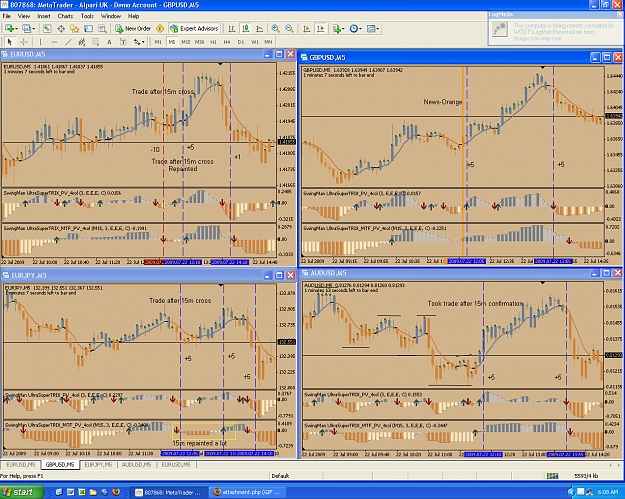
Task: Select the Cursor arrow tool
Action: click(x=10, y=42)
